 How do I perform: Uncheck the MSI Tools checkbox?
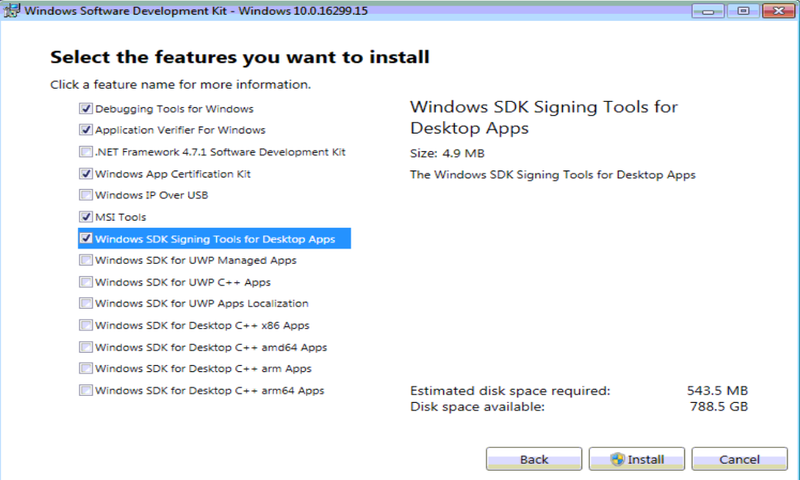click(86, 217)
